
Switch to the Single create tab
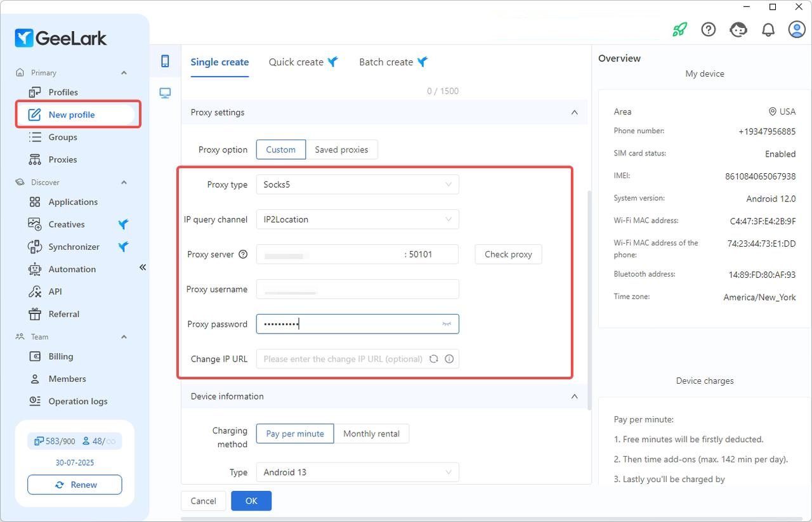click(219, 62)
